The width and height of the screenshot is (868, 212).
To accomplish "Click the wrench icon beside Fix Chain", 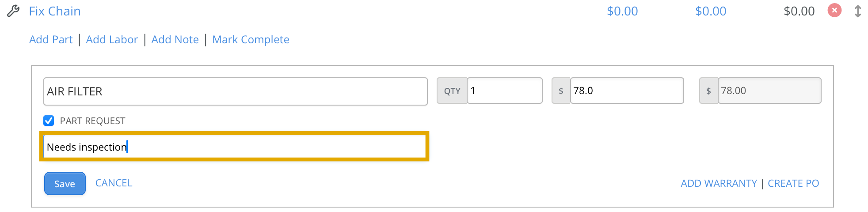I will pyautogui.click(x=13, y=11).
